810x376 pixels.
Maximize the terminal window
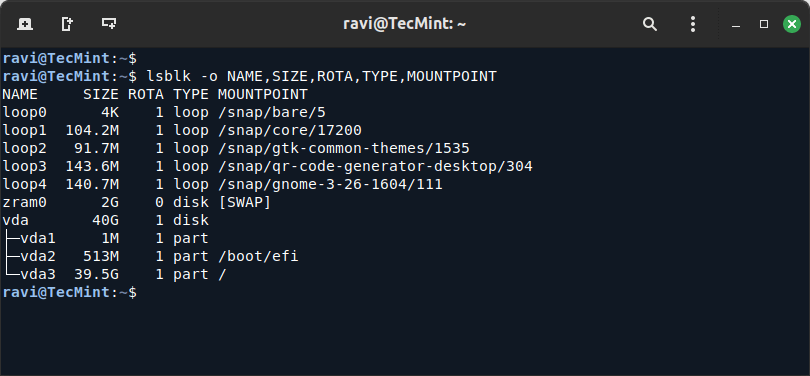(x=764, y=24)
